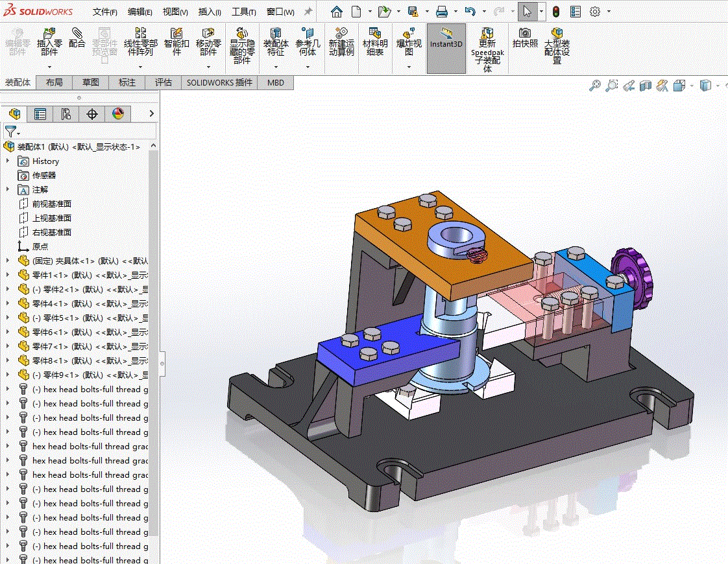Open the ConfigurationManager tab icon
Viewport: 728px width, 564px height.
tap(66, 113)
